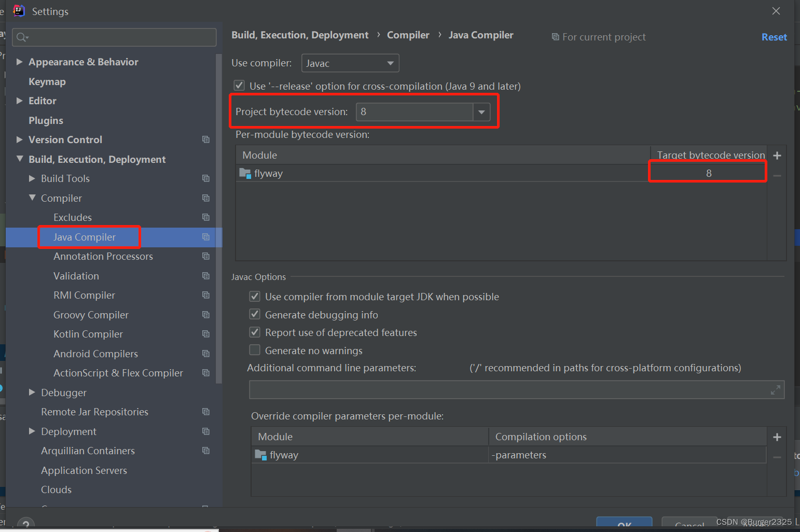Add module to per-module bytecode table
This screenshot has width=800, height=532.
[777, 156]
